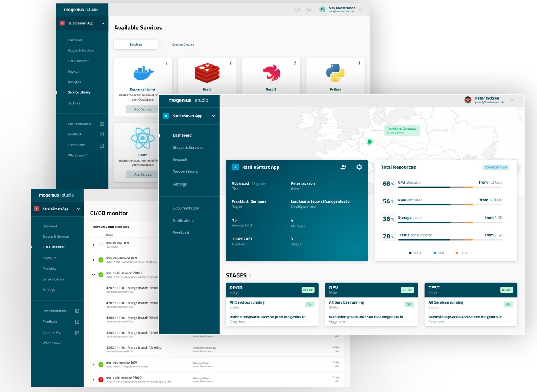The image size is (537, 392).
Task: Click the Python service info icon
Action: pyautogui.click(x=359, y=63)
